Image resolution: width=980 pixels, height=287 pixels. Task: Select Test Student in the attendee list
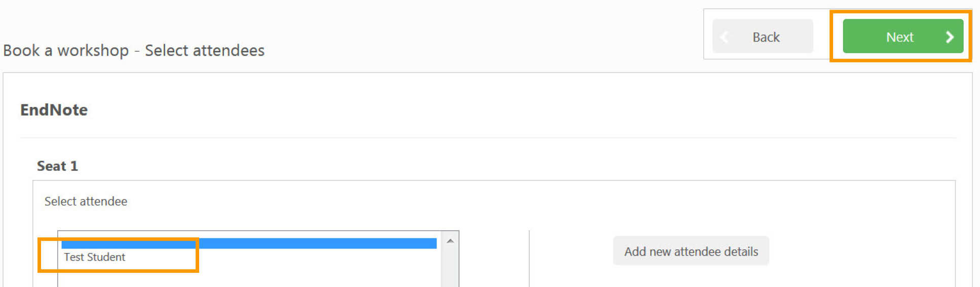pos(95,257)
